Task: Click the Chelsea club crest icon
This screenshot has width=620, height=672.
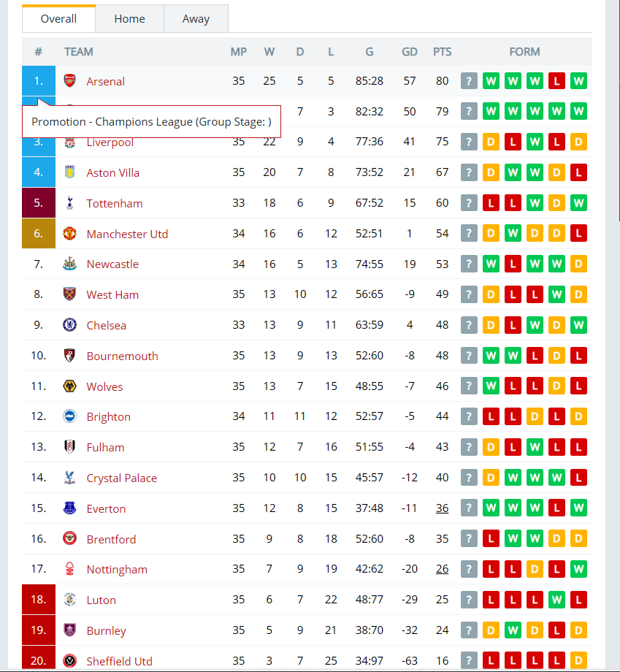Action: click(x=70, y=325)
